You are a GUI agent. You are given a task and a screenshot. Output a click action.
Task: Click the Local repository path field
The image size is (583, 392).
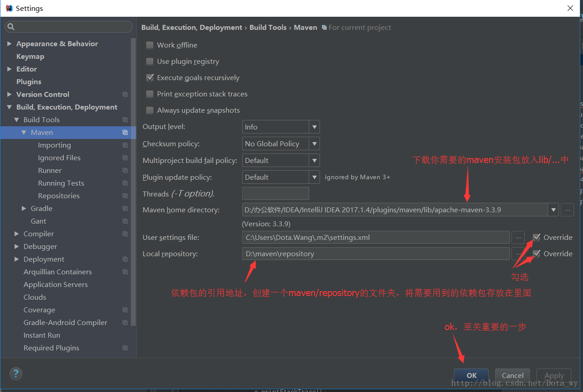click(376, 254)
